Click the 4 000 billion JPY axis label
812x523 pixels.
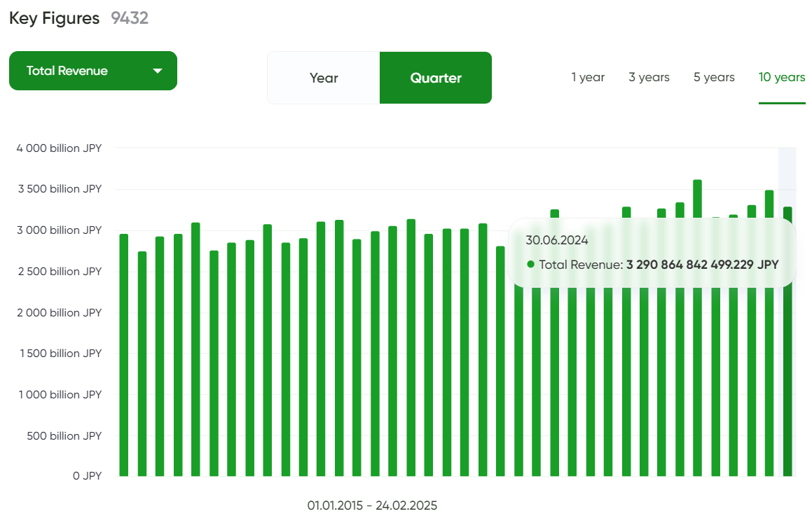pos(59,148)
